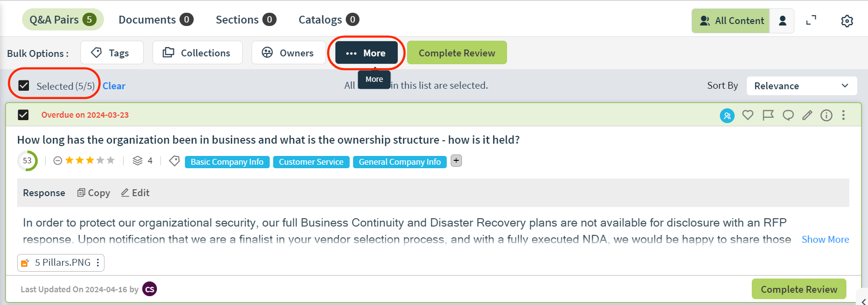Expand tags with the plus button

[456, 161]
